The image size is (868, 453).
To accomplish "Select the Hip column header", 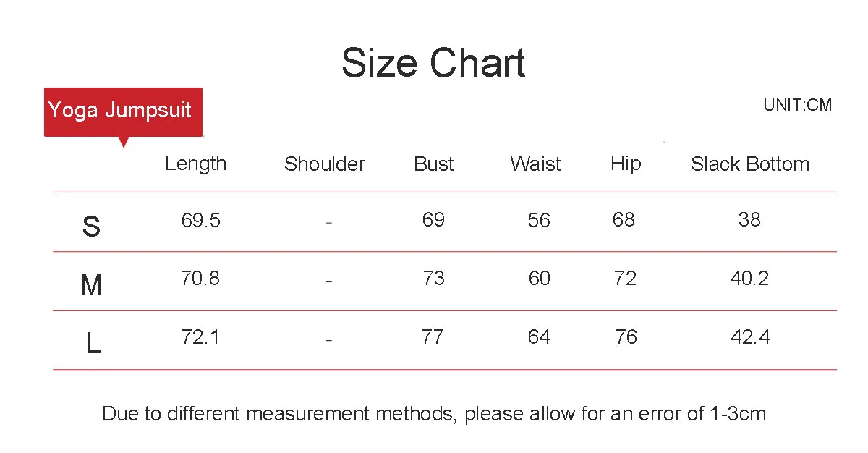I will (626, 164).
